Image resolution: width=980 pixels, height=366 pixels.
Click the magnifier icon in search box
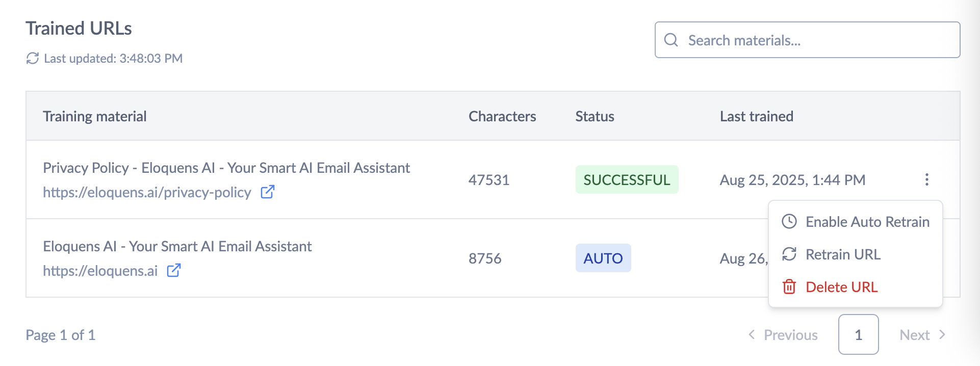point(671,40)
